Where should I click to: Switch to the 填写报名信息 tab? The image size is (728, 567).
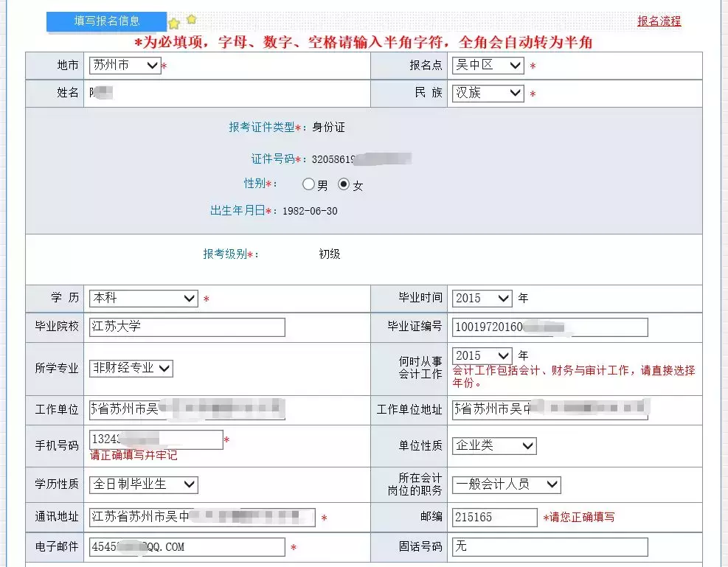click(107, 22)
